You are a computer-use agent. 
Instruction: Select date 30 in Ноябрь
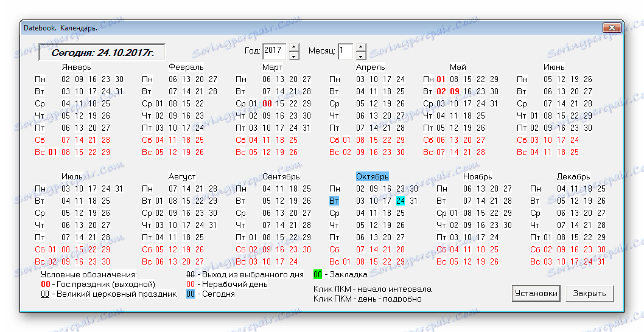coord(508,226)
